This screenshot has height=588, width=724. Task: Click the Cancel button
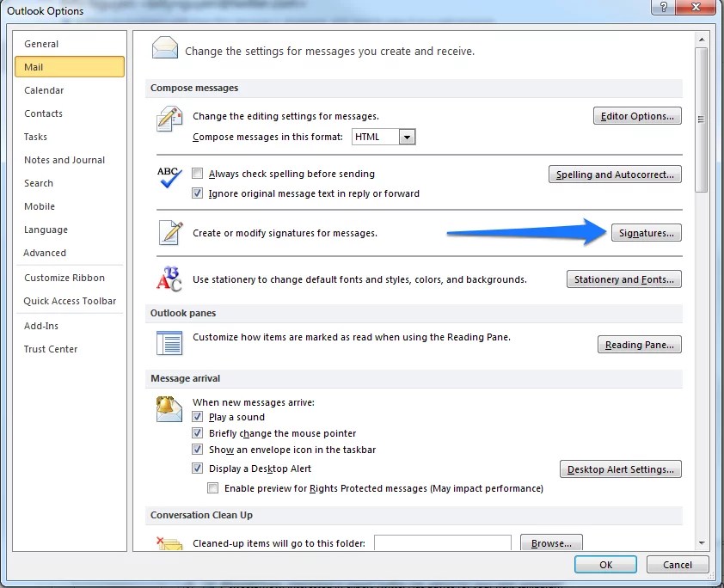[x=678, y=565]
